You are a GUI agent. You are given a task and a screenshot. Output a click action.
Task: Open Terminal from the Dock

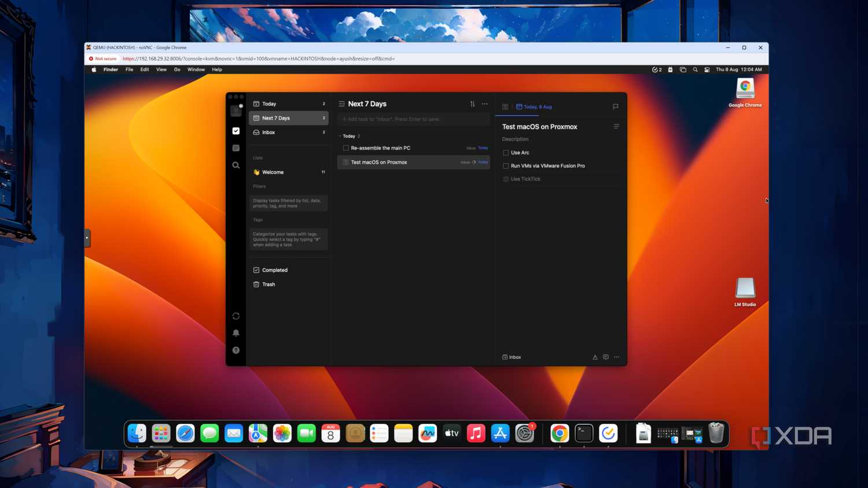pos(584,433)
